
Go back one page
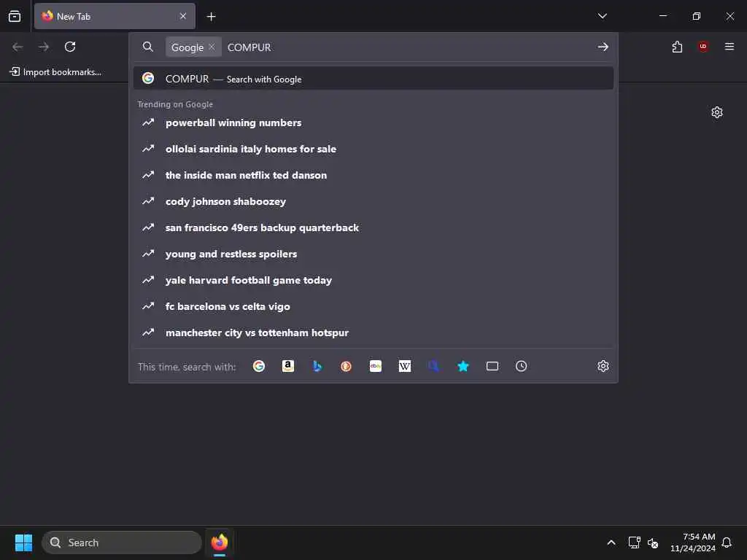(x=18, y=47)
